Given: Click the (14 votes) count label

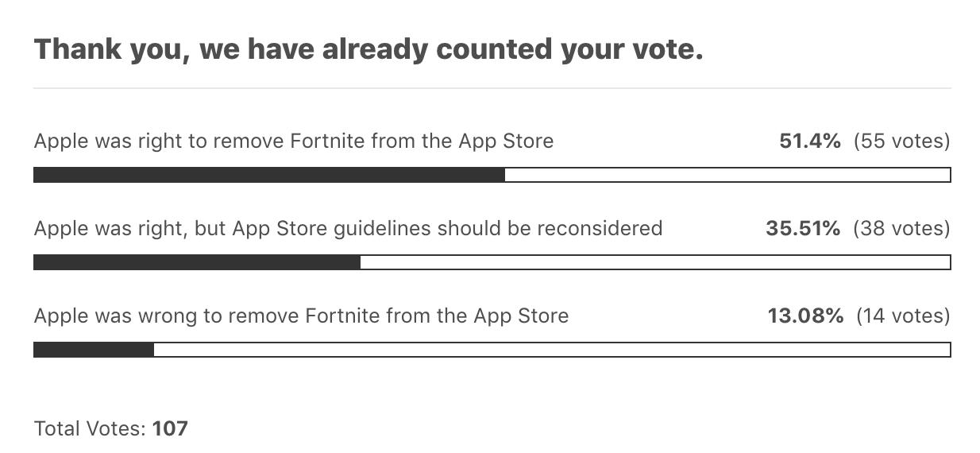Looking at the screenshot, I should [903, 316].
